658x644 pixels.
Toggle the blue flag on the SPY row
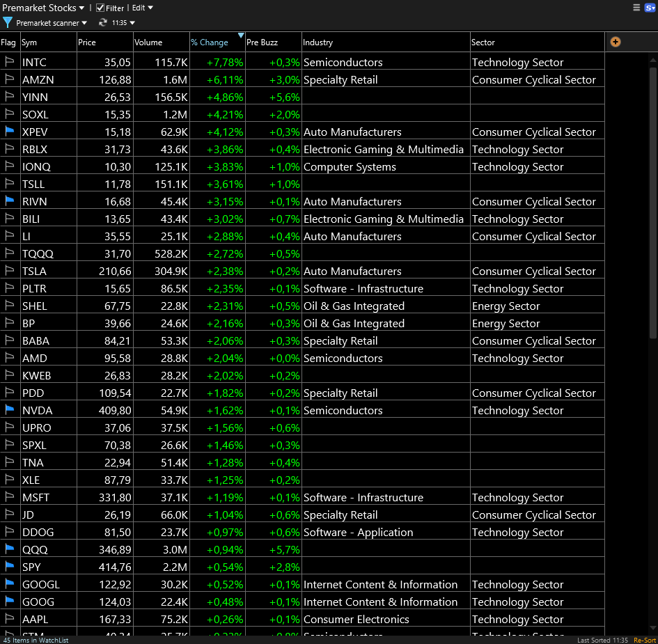tap(9, 566)
